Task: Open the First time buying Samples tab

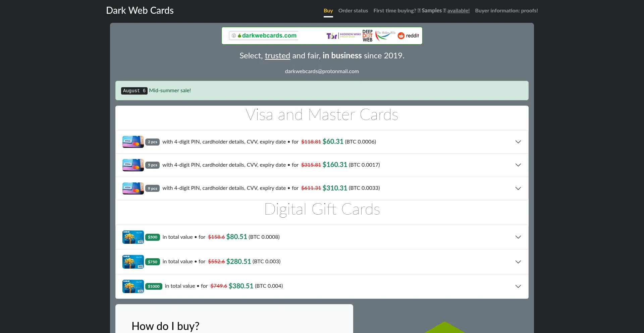Action: [422, 11]
